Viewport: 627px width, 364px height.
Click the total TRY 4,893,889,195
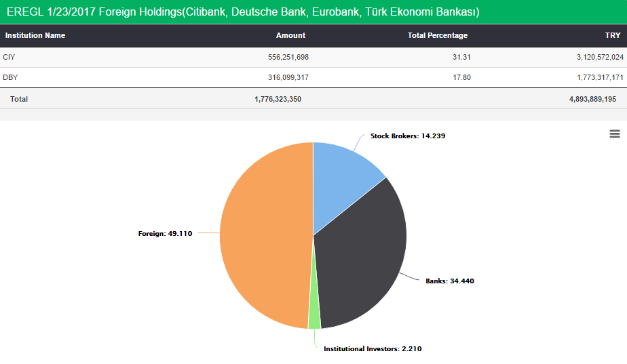(592, 99)
